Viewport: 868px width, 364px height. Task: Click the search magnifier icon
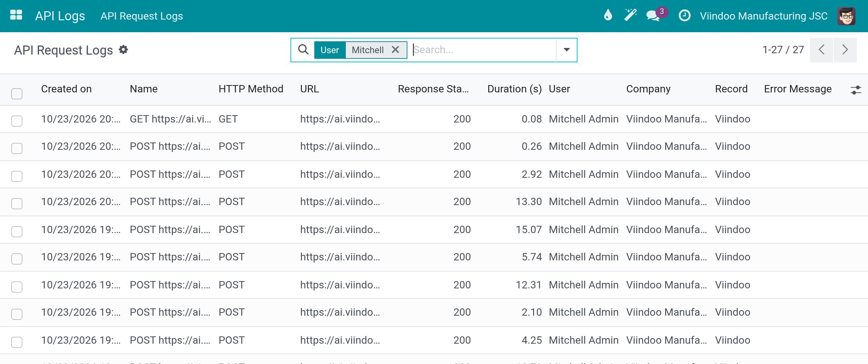[303, 50]
